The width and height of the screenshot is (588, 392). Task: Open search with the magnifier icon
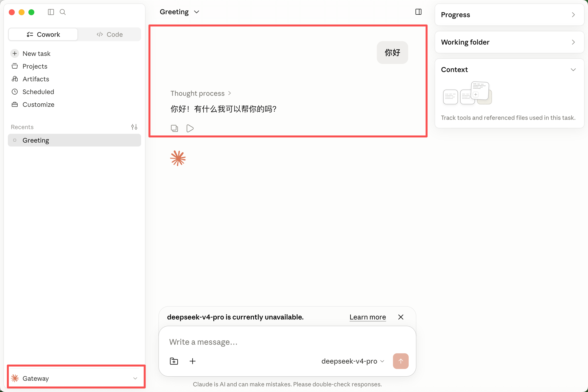click(x=63, y=12)
